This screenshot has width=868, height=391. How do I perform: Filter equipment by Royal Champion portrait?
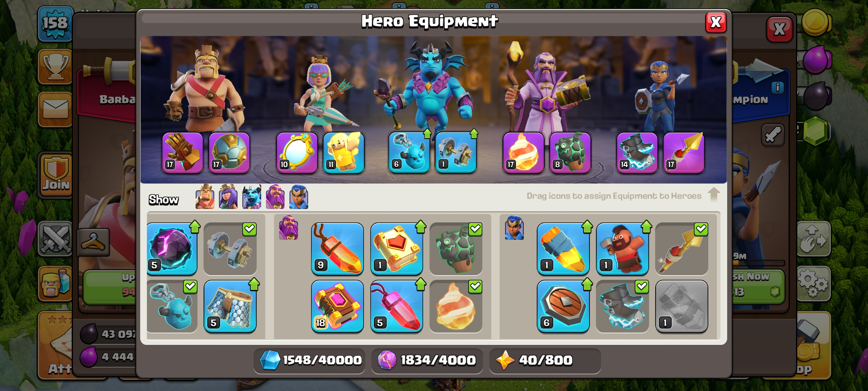click(x=299, y=197)
